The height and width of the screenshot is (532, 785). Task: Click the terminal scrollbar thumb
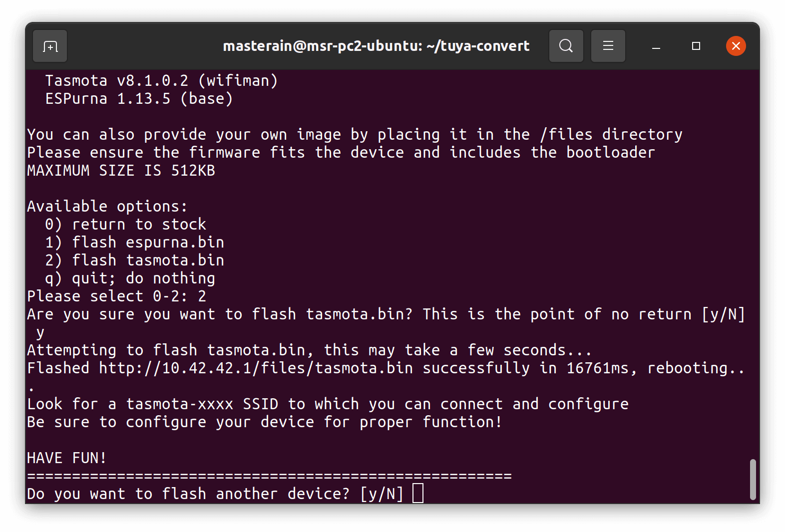753,479
